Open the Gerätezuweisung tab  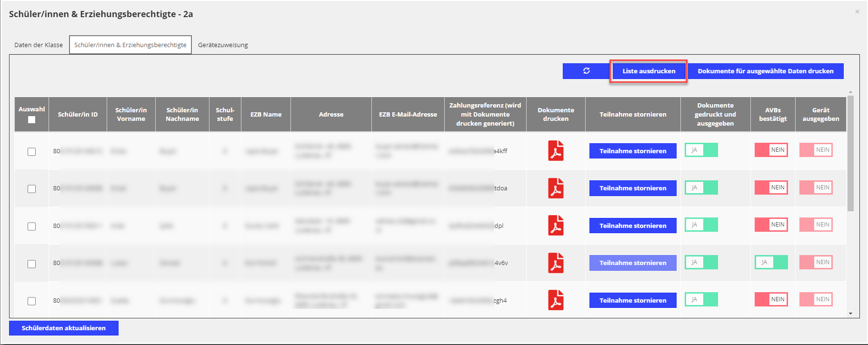(223, 45)
